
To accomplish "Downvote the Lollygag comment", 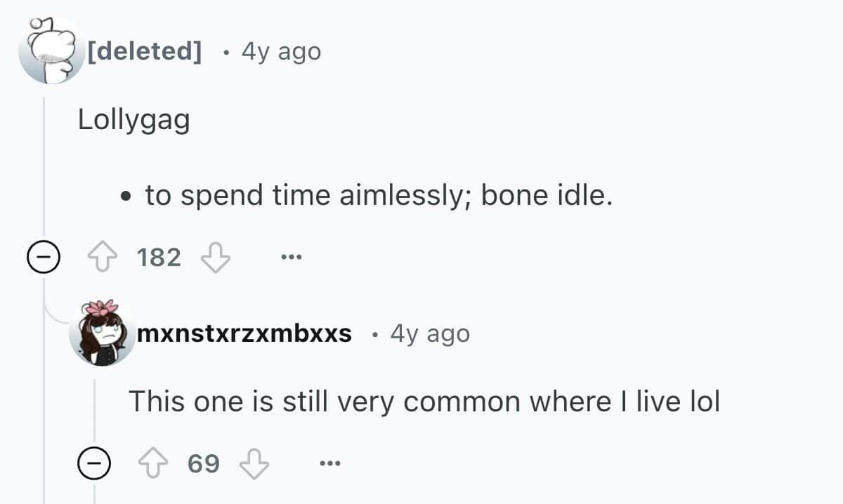I will (x=216, y=258).
